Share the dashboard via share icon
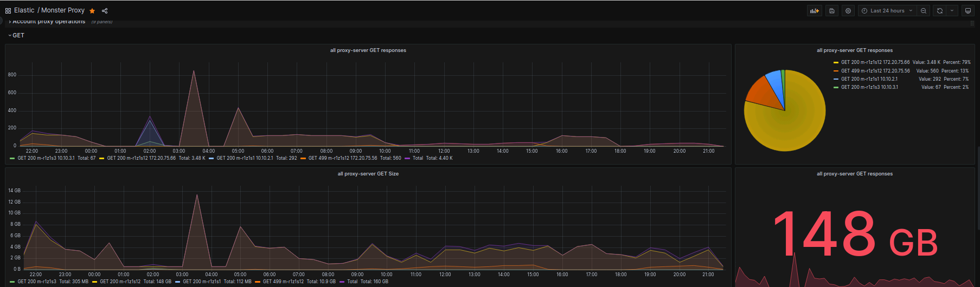The height and width of the screenshot is (287, 980). pyautogui.click(x=105, y=11)
